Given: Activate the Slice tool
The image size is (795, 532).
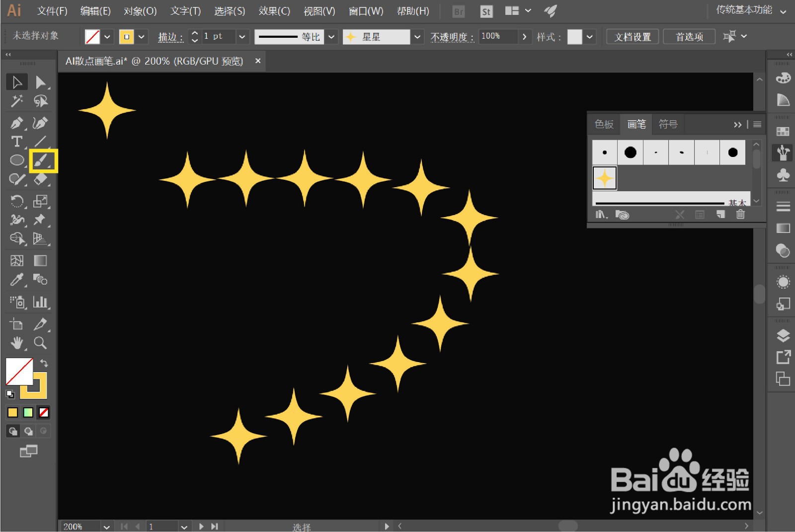Looking at the screenshot, I should click(x=40, y=324).
